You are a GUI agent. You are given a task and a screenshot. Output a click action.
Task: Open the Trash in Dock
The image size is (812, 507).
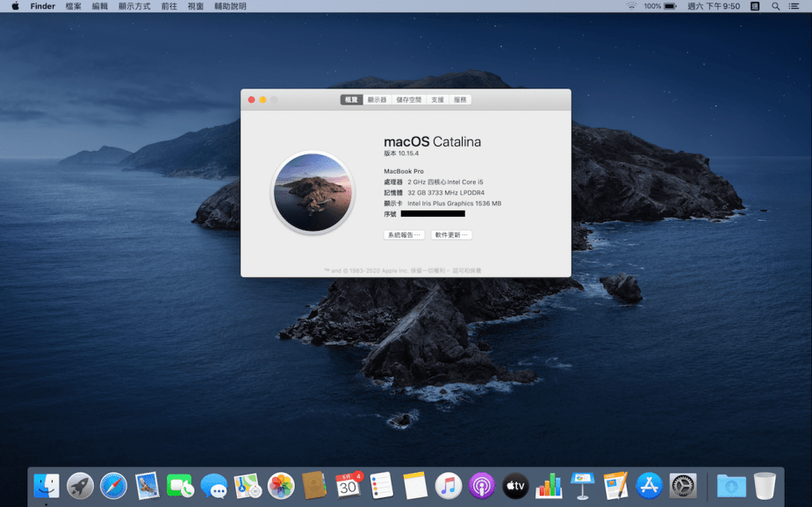[764, 485]
